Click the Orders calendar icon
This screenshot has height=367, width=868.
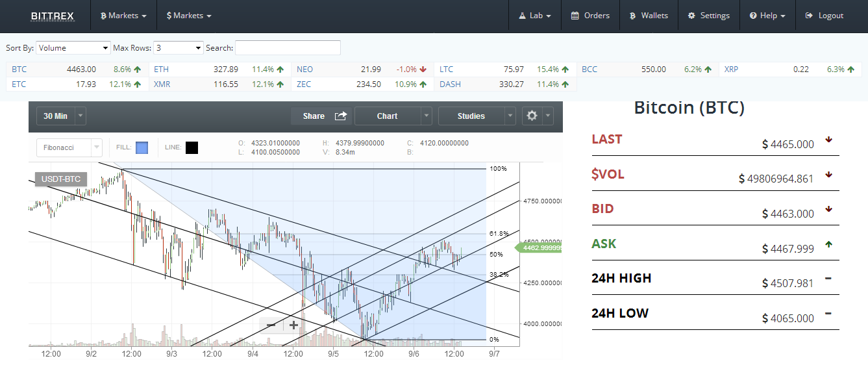coord(575,16)
